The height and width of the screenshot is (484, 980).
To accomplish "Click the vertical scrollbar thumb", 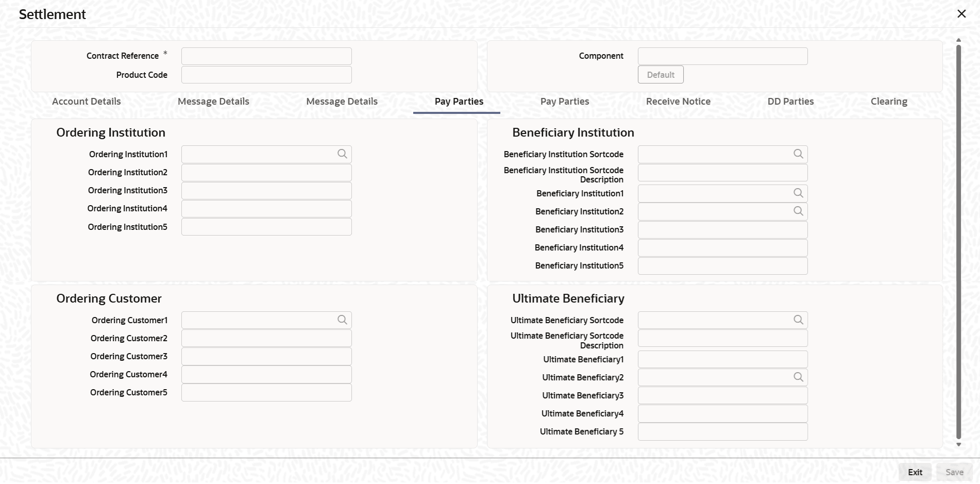I will [x=958, y=242].
